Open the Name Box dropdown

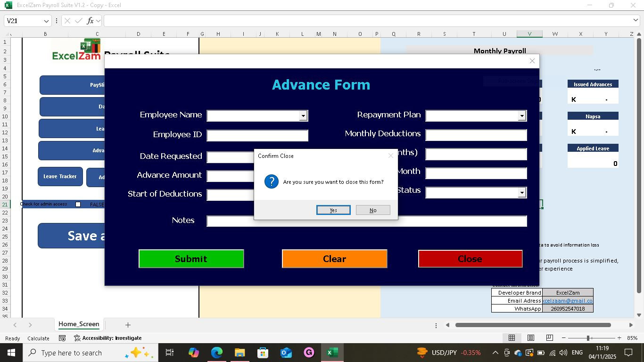pyautogui.click(x=46, y=21)
